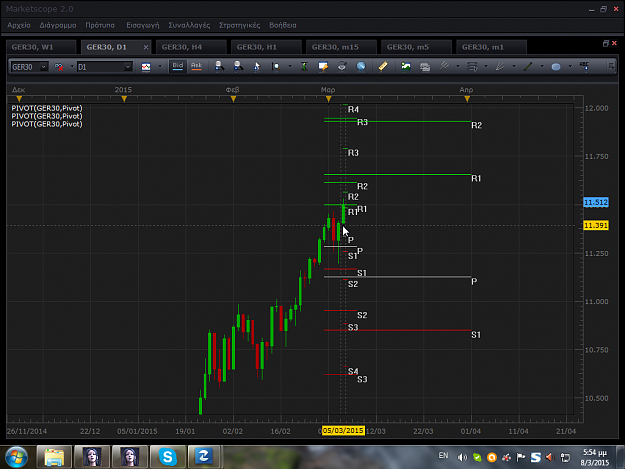Open the Στρατηγικές menu
Image resolution: width=625 pixels, height=469 pixels.
tap(240, 25)
